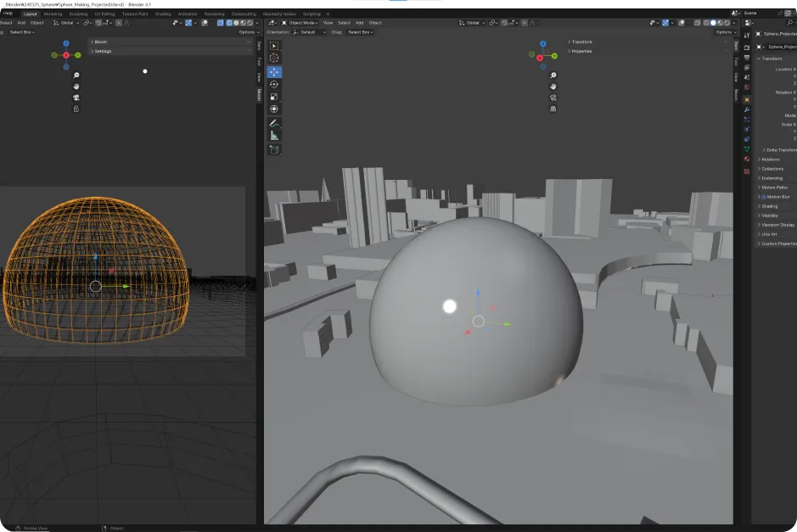
Task: Switch to the Modeling workspace tab
Action: pos(53,14)
